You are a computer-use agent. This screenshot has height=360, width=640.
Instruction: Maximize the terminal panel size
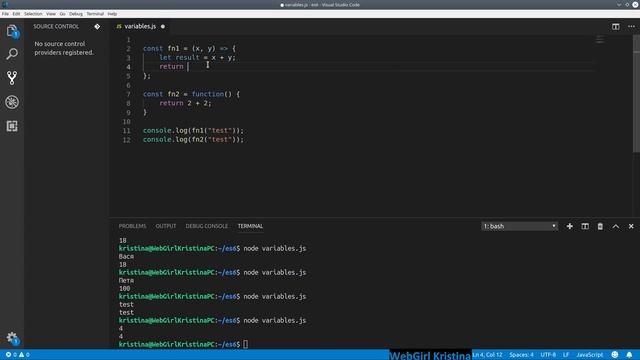[x=616, y=226]
